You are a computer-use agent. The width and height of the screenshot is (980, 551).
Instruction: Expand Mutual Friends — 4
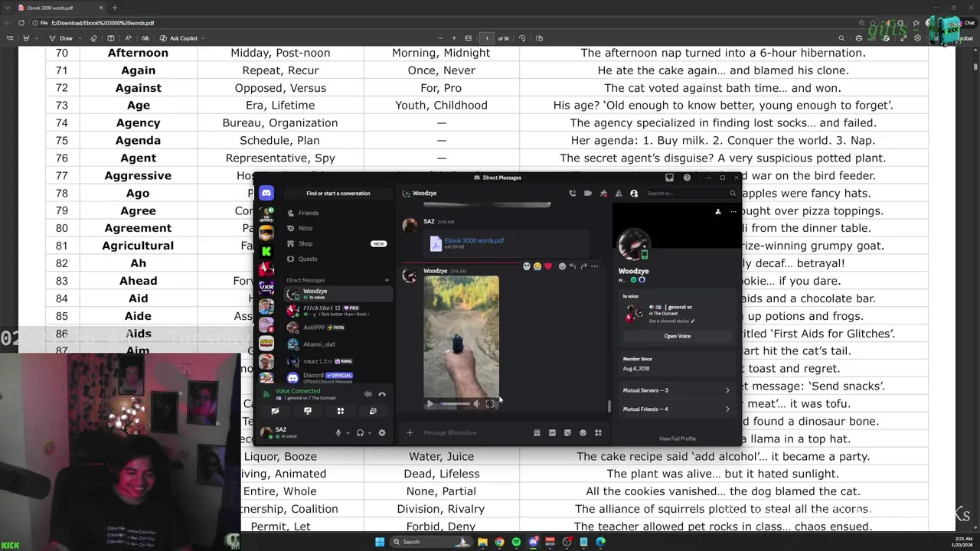point(676,409)
